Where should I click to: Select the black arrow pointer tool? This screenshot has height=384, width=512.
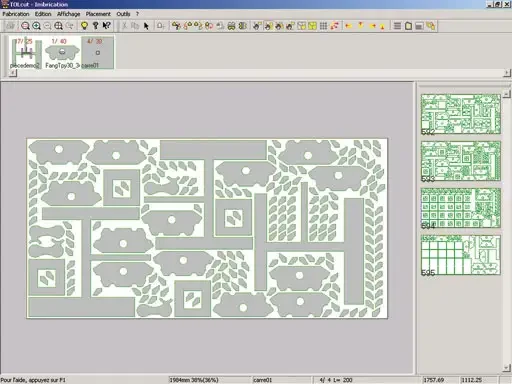[146, 26]
